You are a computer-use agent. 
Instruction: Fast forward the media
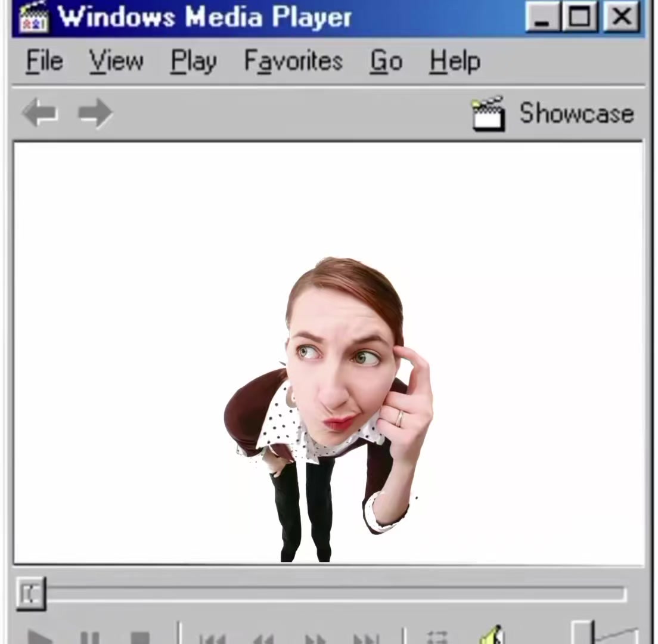315,639
